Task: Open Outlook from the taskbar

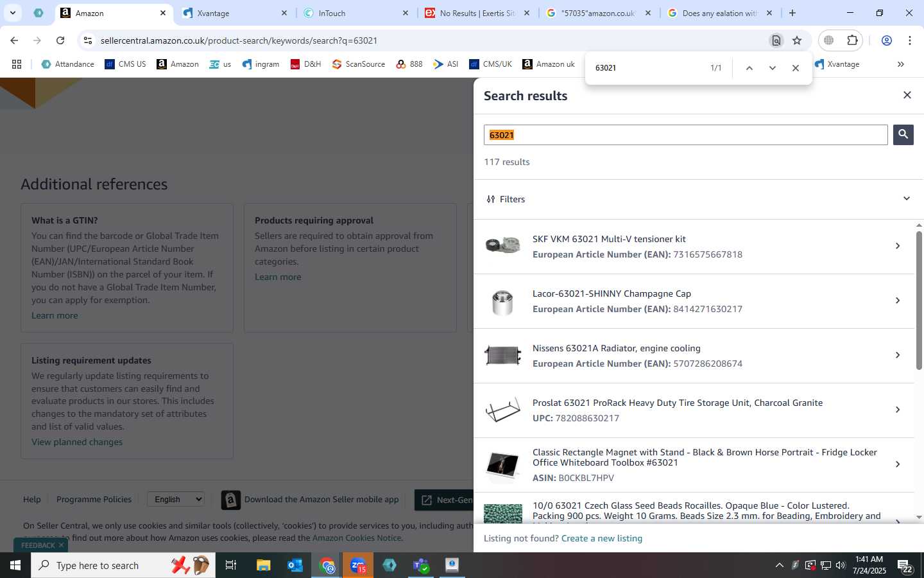Action: pyautogui.click(x=295, y=565)
